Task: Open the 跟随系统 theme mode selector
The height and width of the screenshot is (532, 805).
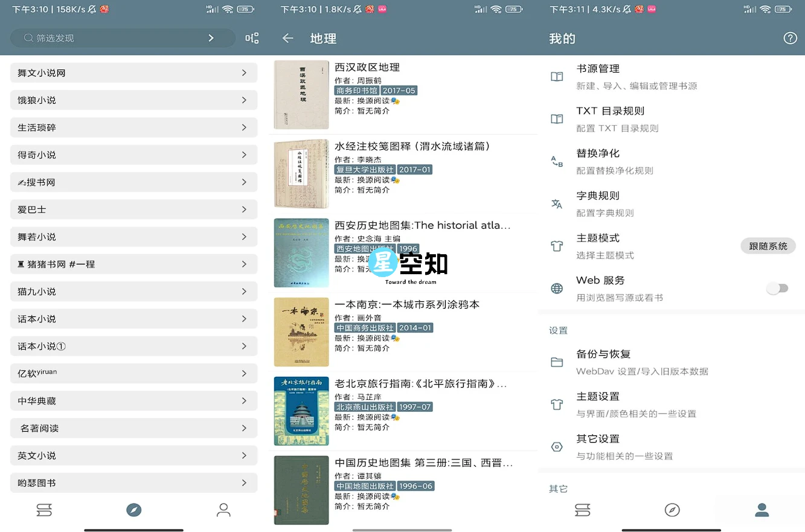Action: click(x=768, y=246)
